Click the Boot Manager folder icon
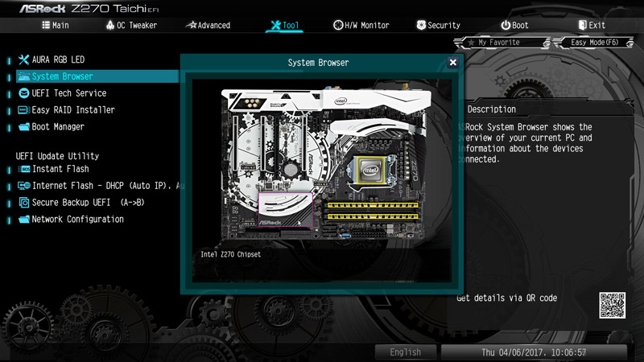Viewport: 644px width, 362px height. 24,127
